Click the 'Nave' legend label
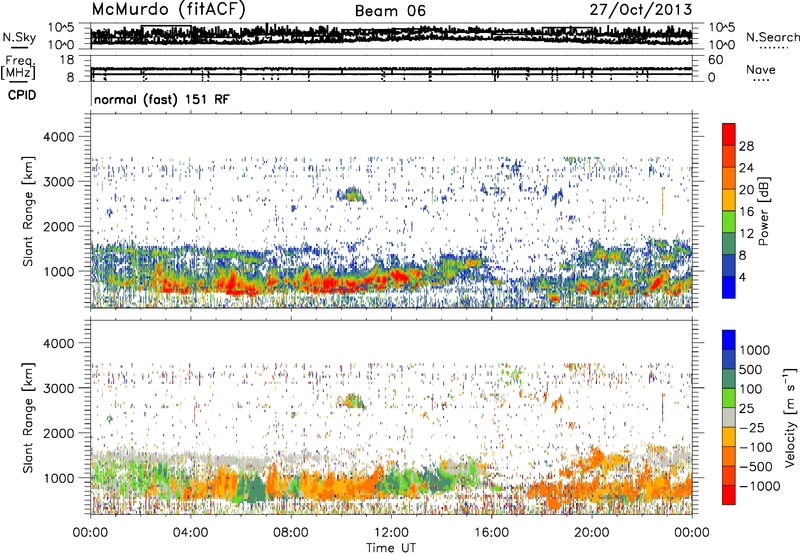This screenshot has height=554, width=800. point(760,69)
